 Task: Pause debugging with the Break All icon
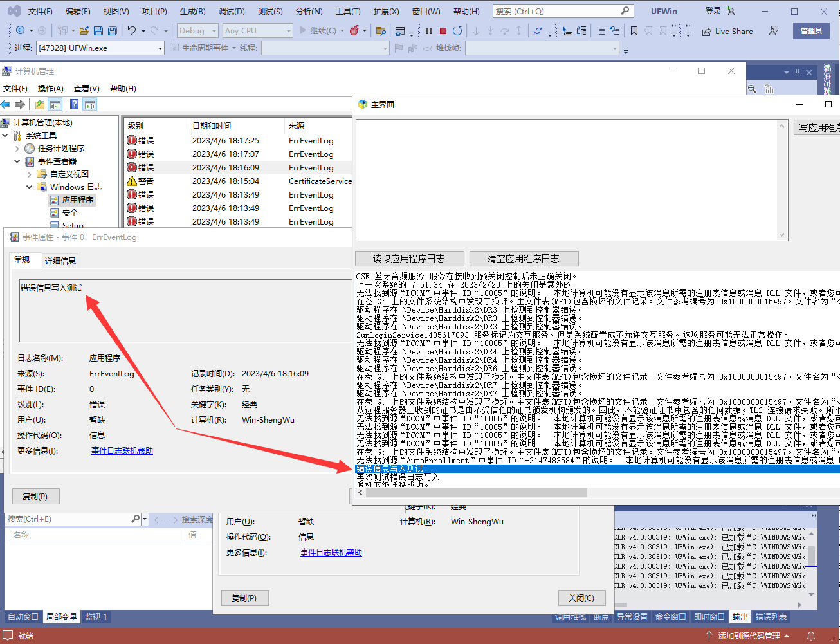click(x=429, y=30)
